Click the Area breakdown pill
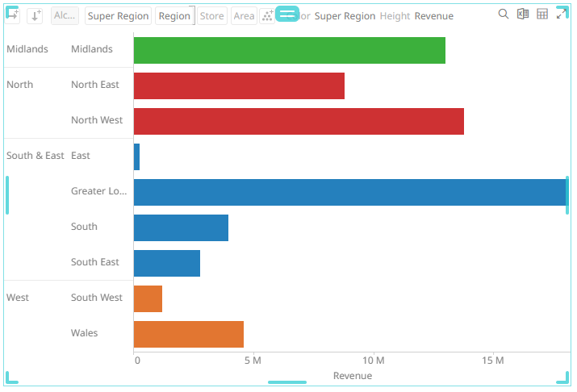The width and height of the screenshot is (577, 392). (x=244, y=16)
